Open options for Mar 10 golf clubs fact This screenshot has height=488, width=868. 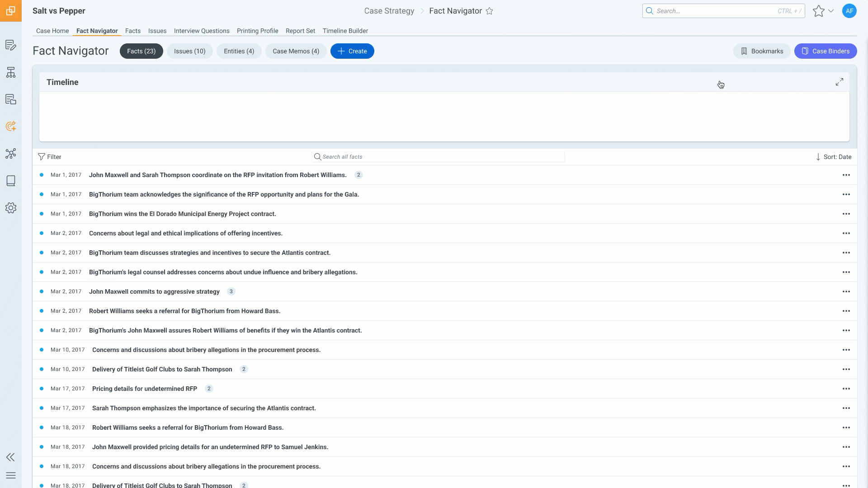click(x=846, y=369)
